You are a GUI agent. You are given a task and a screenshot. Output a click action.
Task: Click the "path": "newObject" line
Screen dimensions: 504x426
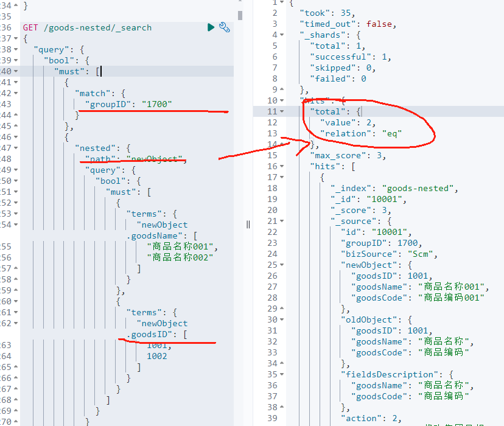(x=136, y=159)
